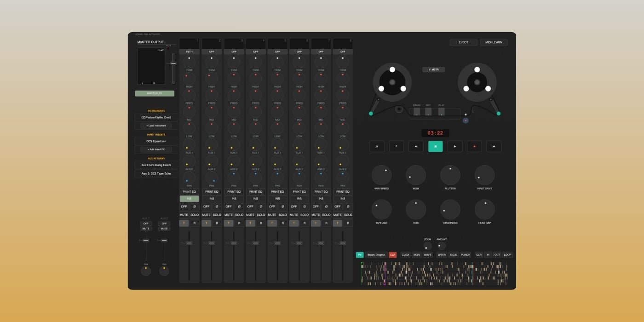The width and height of the screenshot is (644, 322).
Task: Click the fast-forward transport button
Action: 494,146
